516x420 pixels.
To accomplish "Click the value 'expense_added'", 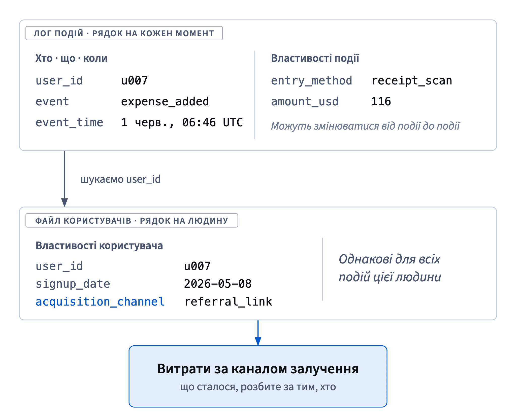I will 165,102.
